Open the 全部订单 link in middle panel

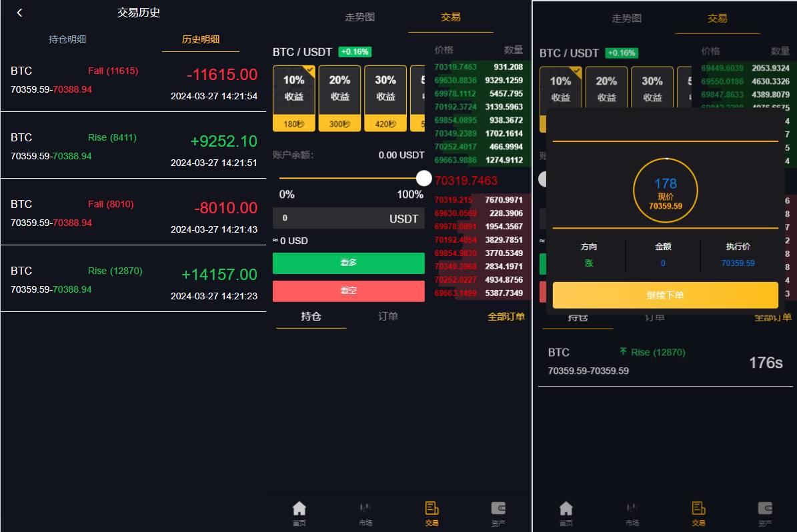tap(506, 317)
